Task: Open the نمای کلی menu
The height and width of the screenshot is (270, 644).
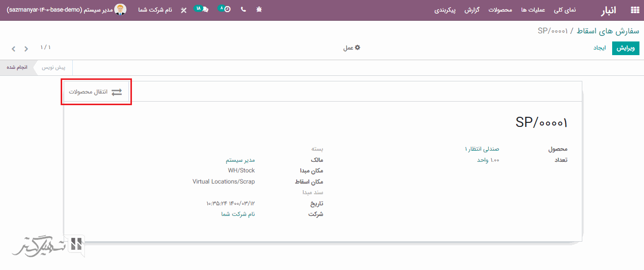Action: pos(565,10)
